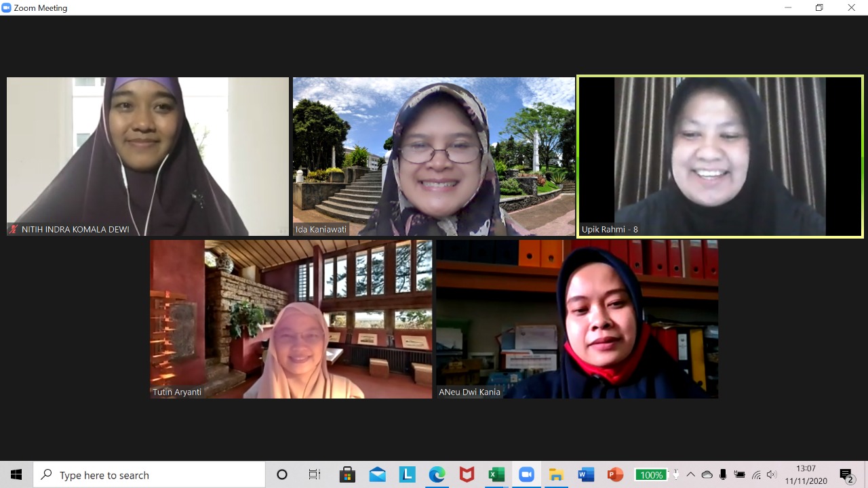The width and height of the screenshot is (868, 488).
Task: Click the name label 'Tutin Aryanti'
Action: point(177,392)
